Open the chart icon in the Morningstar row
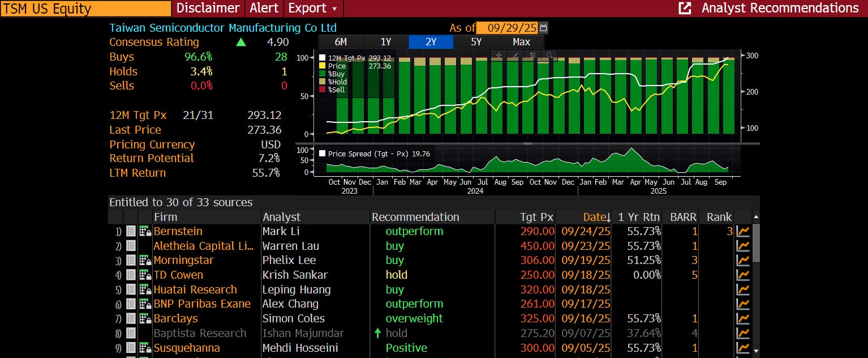The height and width of the screenshot is (358, 868). pos(742,261)
